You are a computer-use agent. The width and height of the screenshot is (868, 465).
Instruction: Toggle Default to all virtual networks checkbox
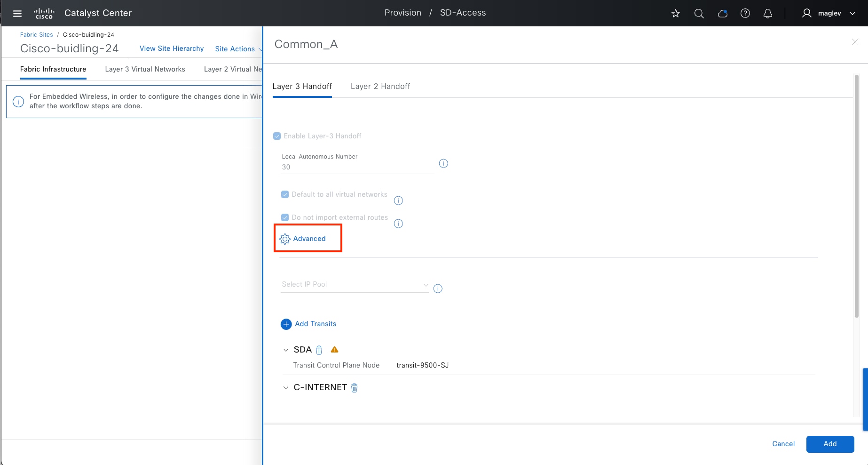(285, 194)
